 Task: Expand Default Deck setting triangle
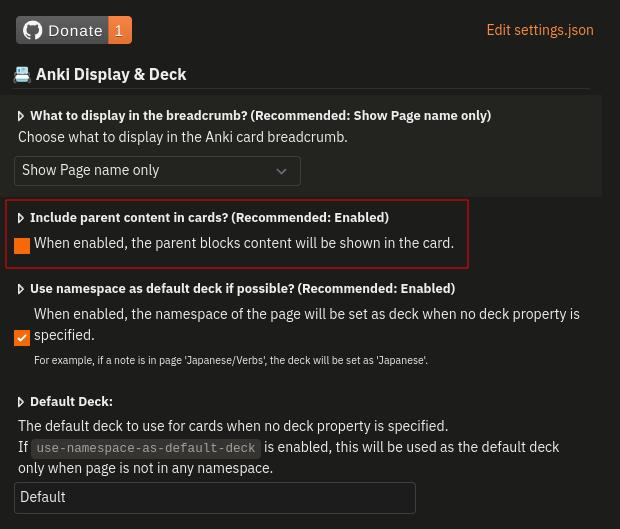(x=21, y=402)
